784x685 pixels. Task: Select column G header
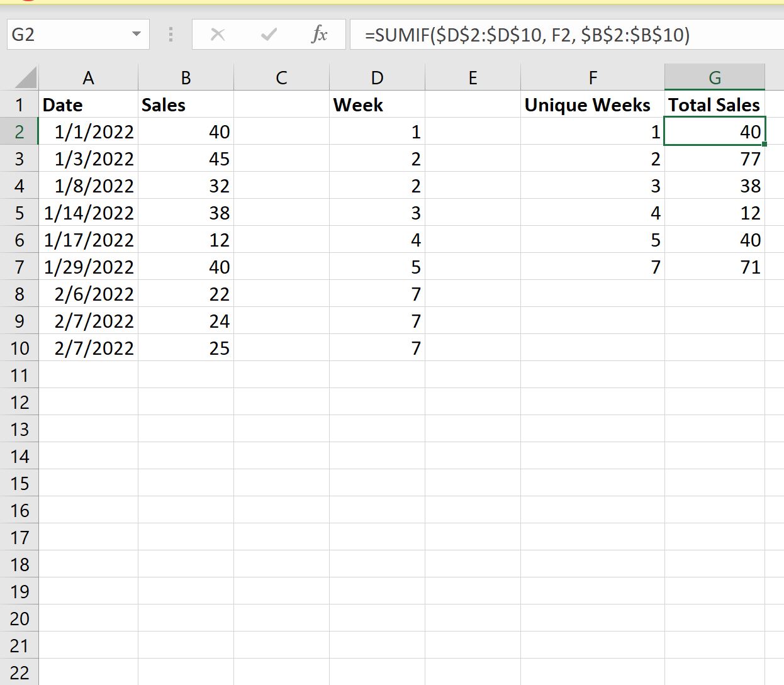coord(715,78)
